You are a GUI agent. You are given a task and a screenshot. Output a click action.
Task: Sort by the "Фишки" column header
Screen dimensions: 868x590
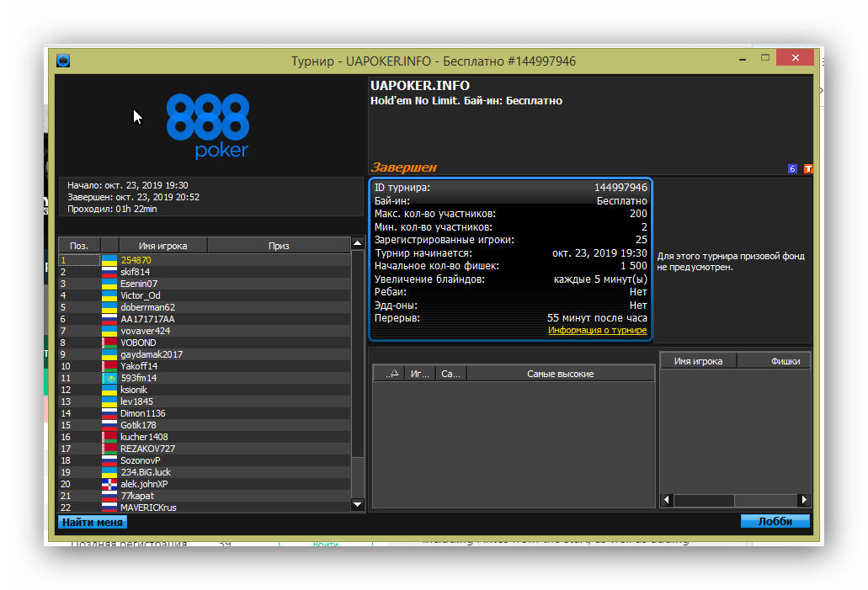[x=775, y=361]
